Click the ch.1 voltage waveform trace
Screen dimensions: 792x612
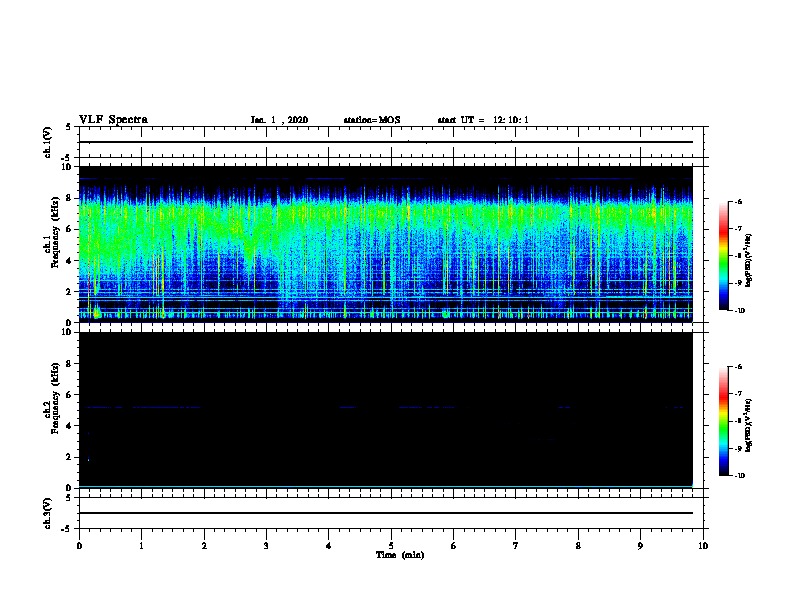click(x=385, y=142)
